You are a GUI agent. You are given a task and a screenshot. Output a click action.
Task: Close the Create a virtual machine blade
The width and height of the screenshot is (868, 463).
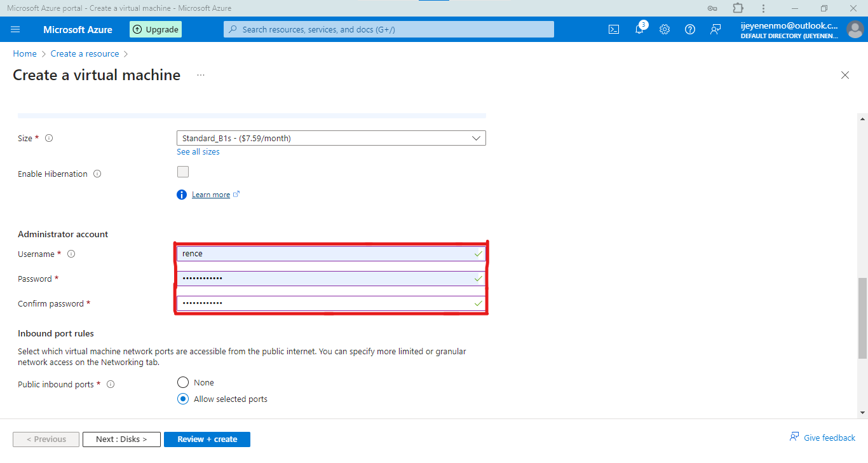(x=845, y=75)
